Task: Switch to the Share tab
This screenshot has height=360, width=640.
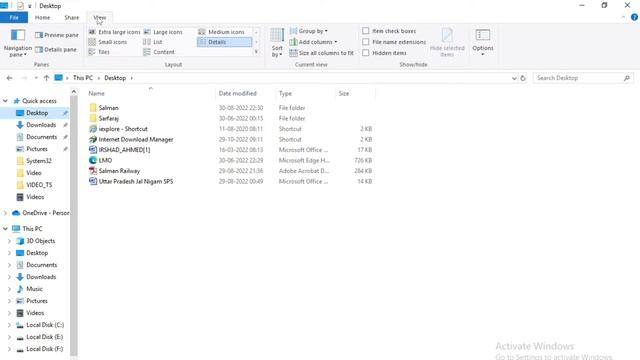Action: (71, 18)
